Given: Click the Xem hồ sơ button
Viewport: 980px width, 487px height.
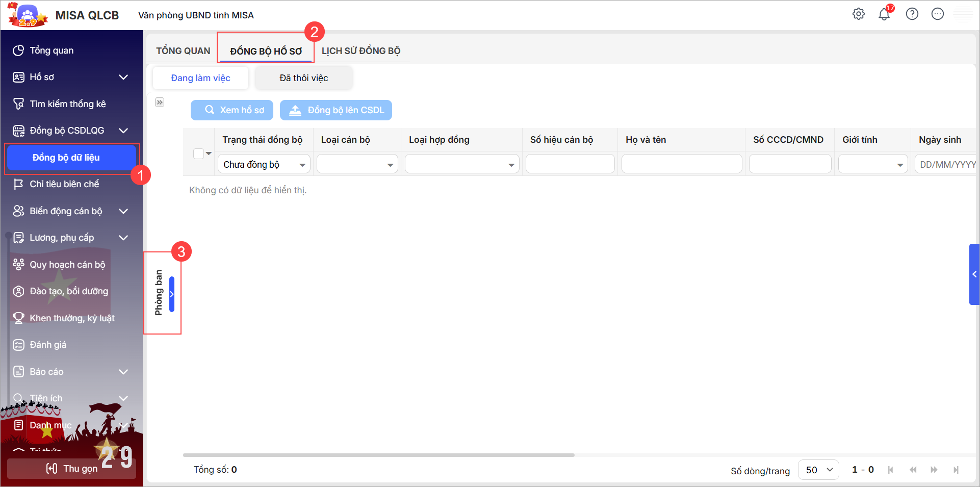Looking at the screenshot, I should click(232, 110).
